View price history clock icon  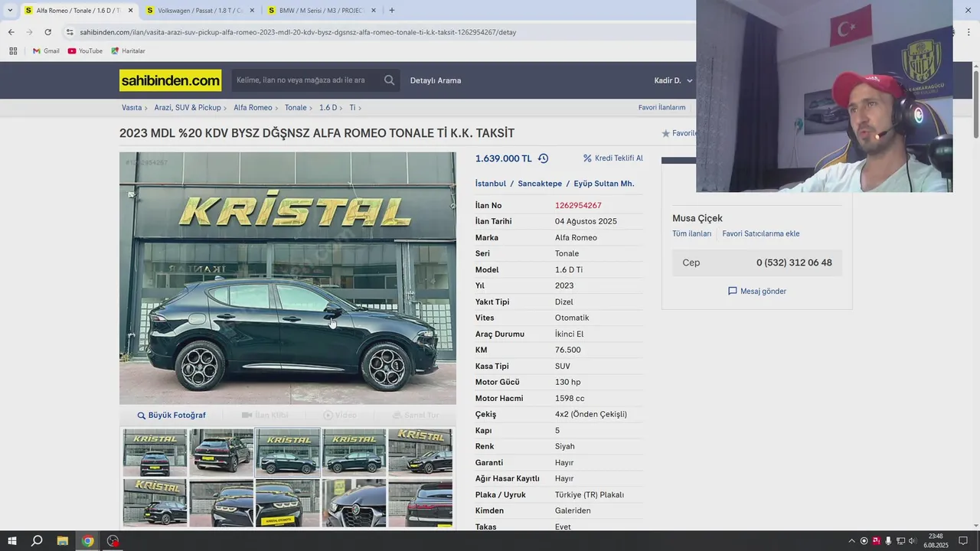tap(543, 158)
